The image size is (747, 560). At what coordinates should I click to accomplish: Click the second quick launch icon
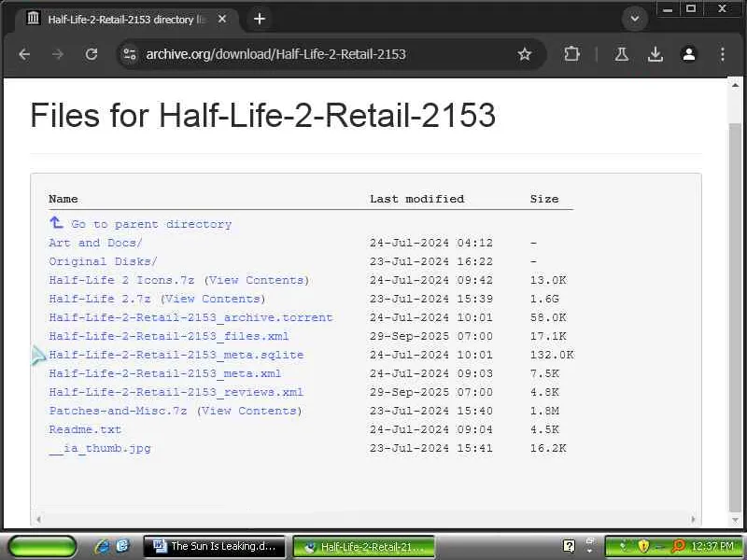point(123,546)
